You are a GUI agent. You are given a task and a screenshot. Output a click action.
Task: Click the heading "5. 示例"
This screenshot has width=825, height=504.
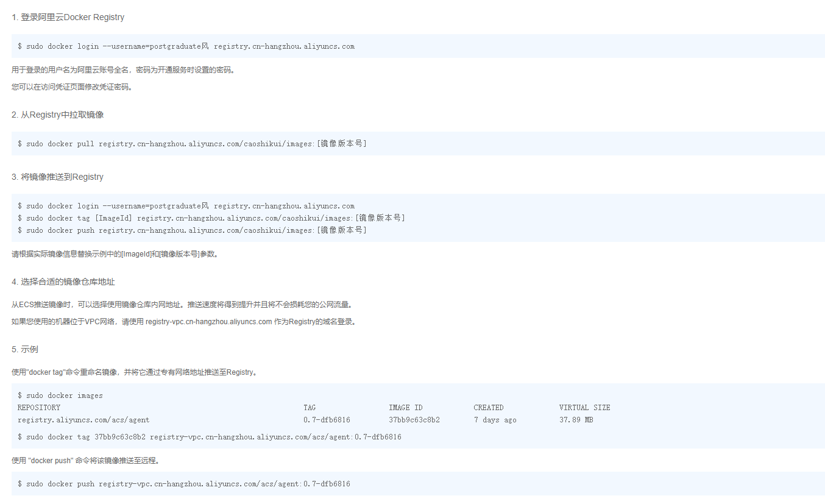pyautogui.click(x=25, y=349)
